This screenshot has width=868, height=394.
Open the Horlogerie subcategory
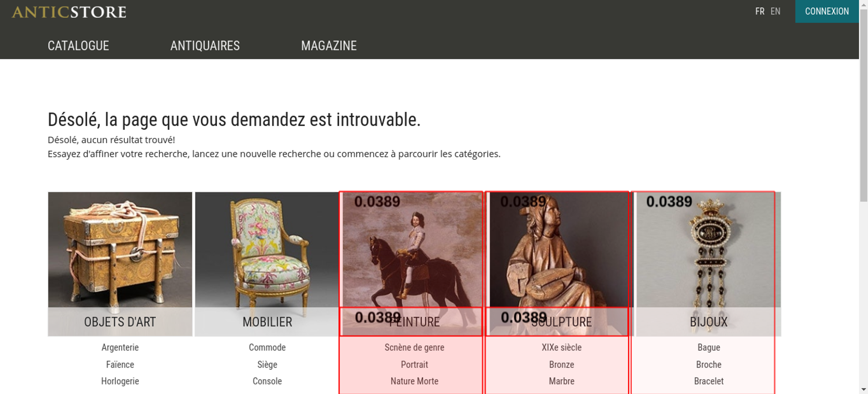(x=120, y=381)
